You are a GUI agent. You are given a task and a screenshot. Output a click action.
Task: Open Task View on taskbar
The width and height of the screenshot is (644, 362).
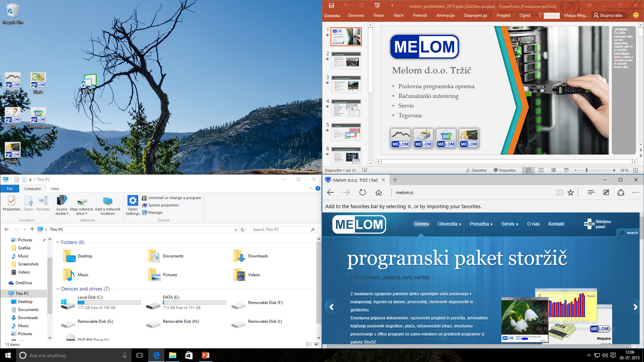(140, 355)
